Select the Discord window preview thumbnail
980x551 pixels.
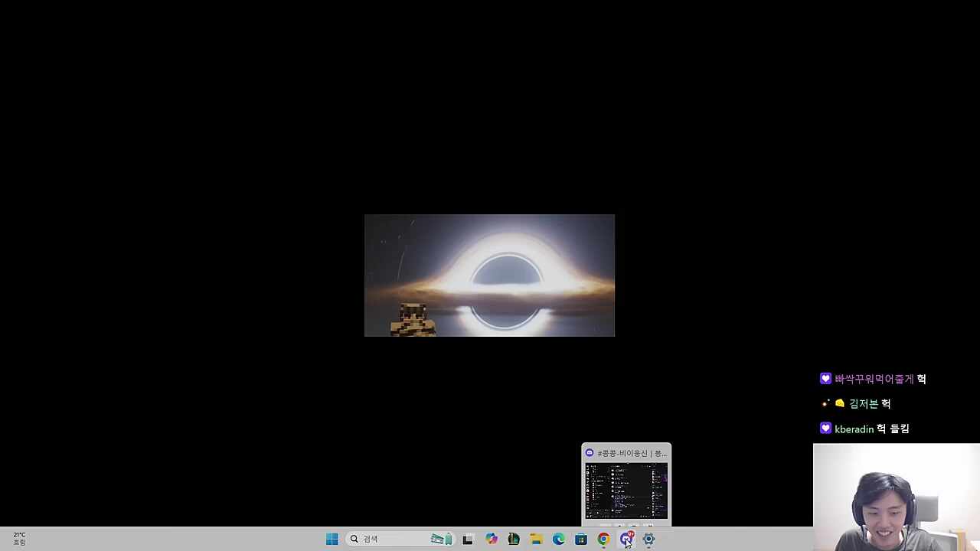coord(626,491)
